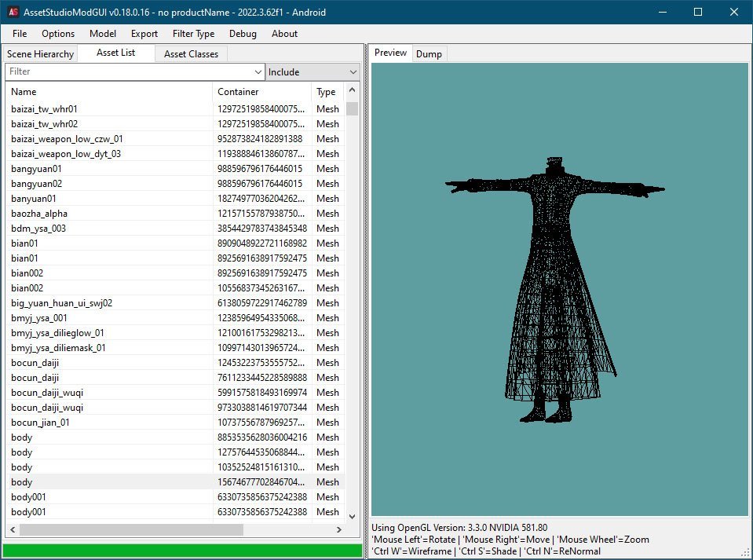
Task: Open the Include filter mode dropdown
Action: (x=313, y=72)
